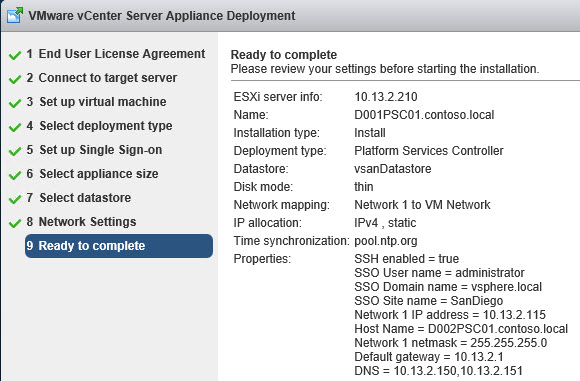Click the vsanDatastore value

(x=392, y=169)
